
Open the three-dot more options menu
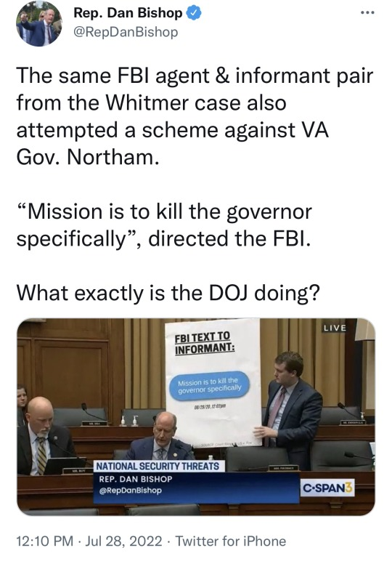(367, 13)
